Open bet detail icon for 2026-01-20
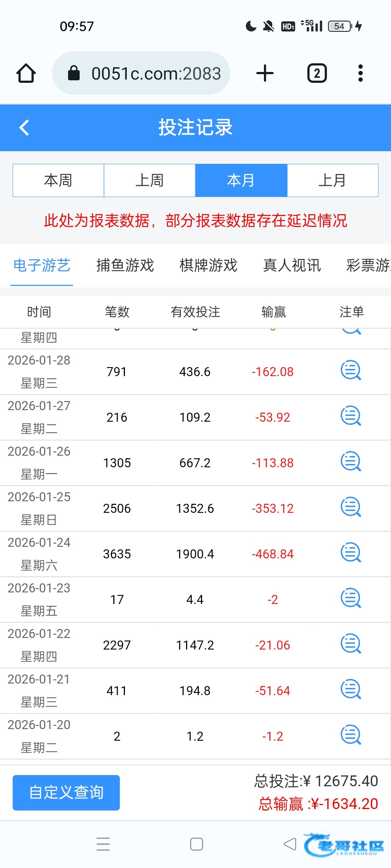 pyautogui.click(x=350, y=735)
